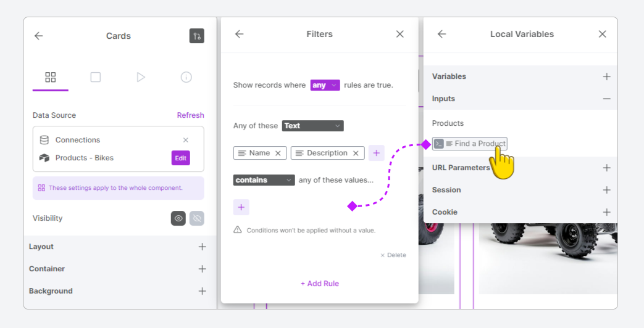This screenshot has width=644, height=328.
Task: Select the Find a Product input variable
Action: coord(469,144)
